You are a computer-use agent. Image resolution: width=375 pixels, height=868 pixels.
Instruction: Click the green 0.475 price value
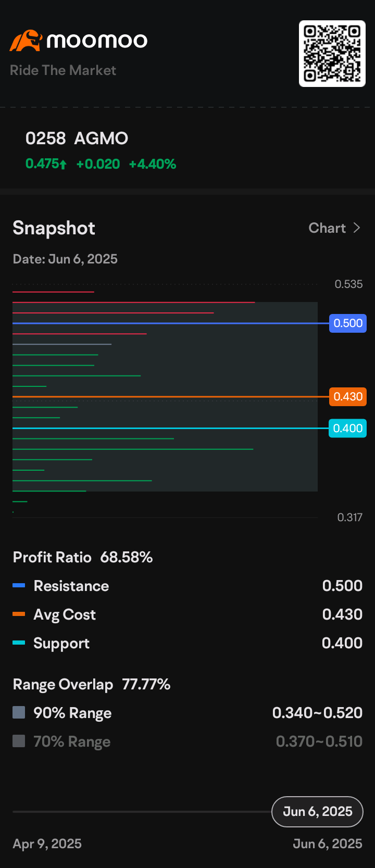(x=42, y=164)
